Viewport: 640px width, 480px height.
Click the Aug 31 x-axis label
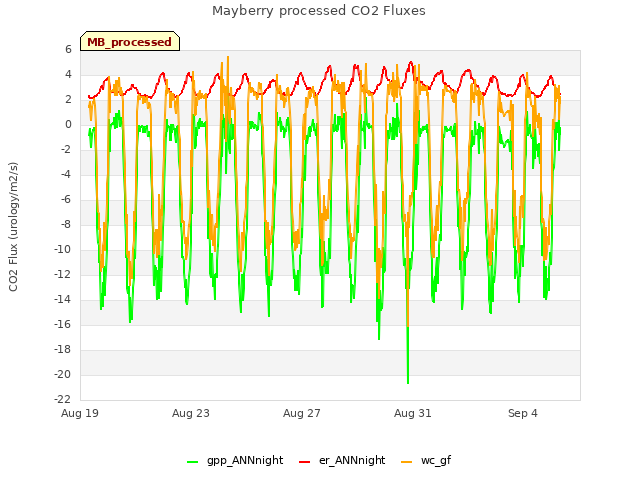tap(413, 413)
